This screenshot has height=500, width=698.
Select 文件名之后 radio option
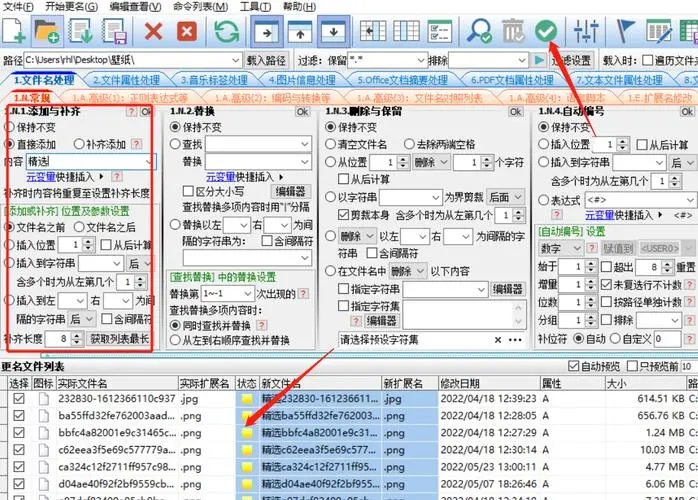pyautogui.click(x=79, y=227)
